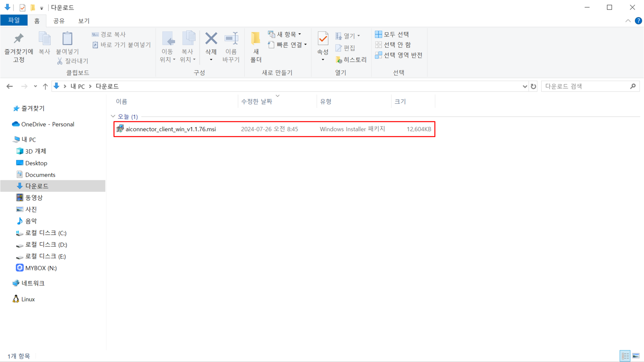
Task: Click the refresh icon beside address bar
Action: [x=533, y=86]
